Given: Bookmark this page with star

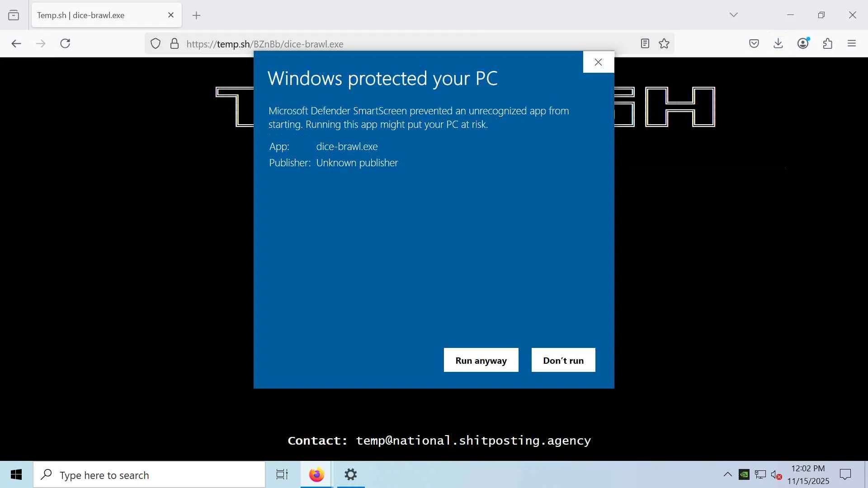Looking at the screenshot, I should click(664, 43).
